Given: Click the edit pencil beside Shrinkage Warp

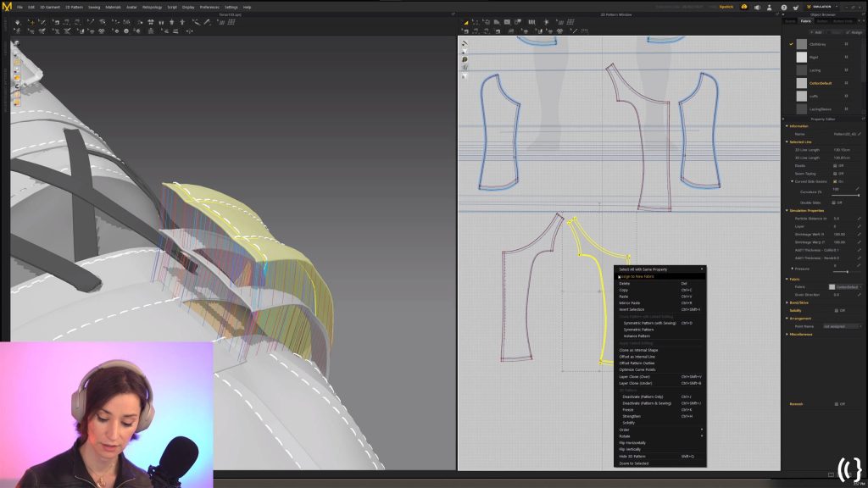Looking at the screenshot, I should pyautogui.click(x=860, y=241).
